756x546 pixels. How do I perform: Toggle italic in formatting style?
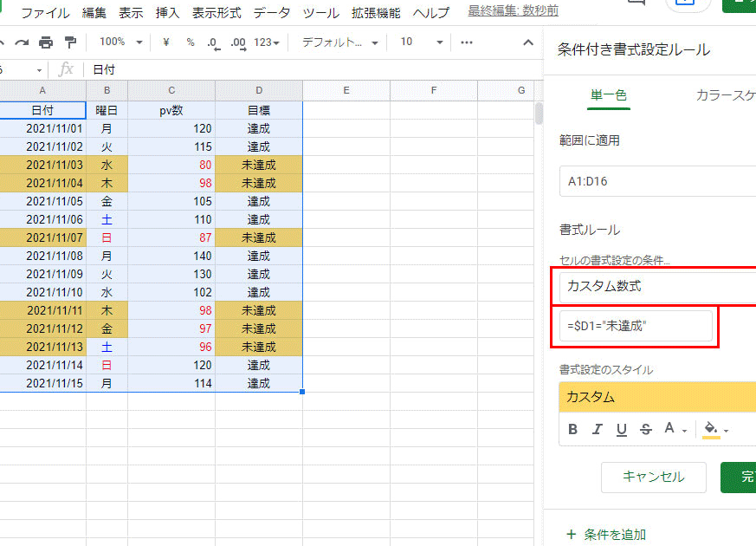pyautogui.click(x=598, y=429)
